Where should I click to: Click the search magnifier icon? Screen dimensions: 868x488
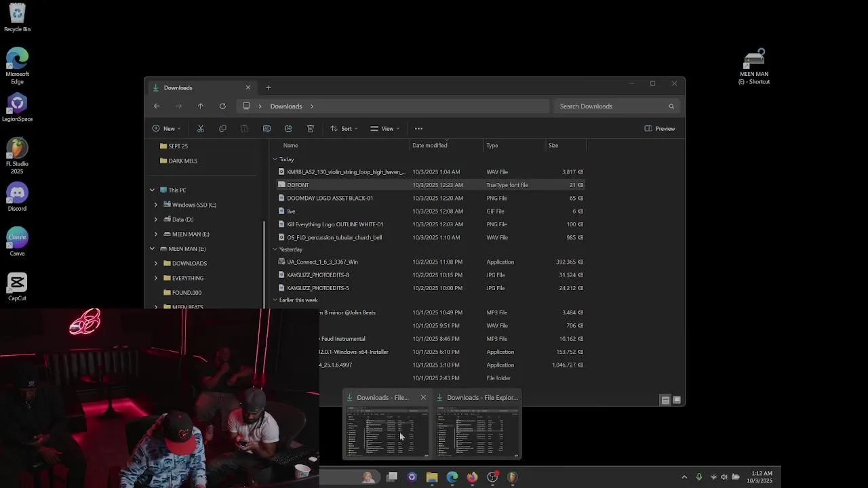(x=671, y=106)
